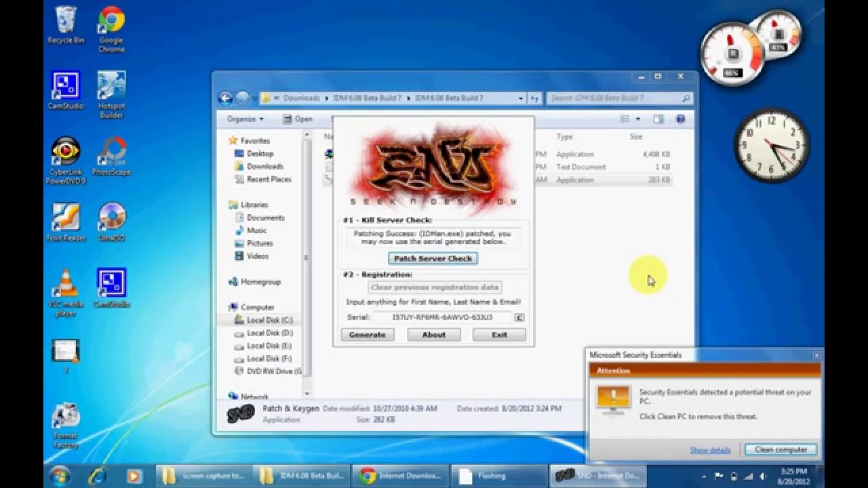The image size is (868, 488).
Task: Toggle the Explorer preview pane icon
Action: tap(658, 119)
